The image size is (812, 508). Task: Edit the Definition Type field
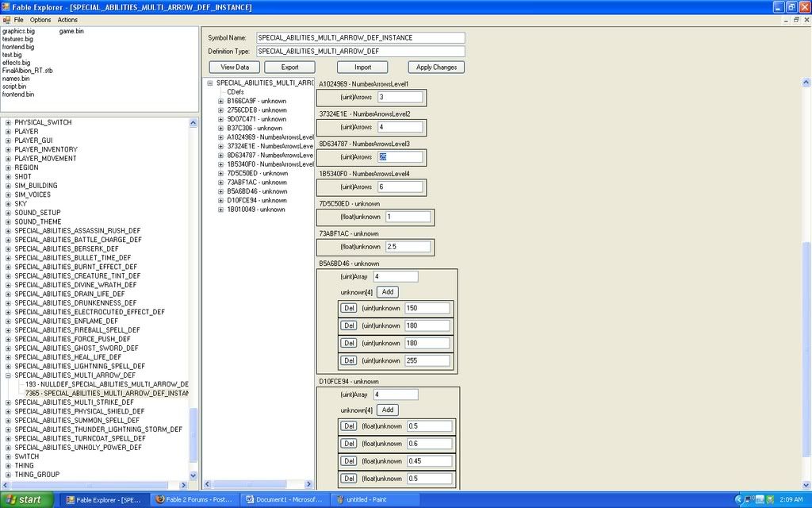click(361, 52)
